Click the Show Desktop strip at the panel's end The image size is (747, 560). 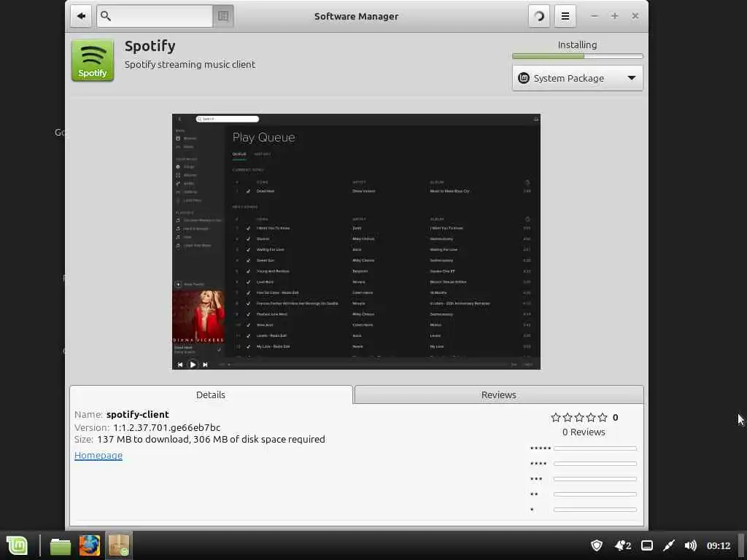point(741,545)
